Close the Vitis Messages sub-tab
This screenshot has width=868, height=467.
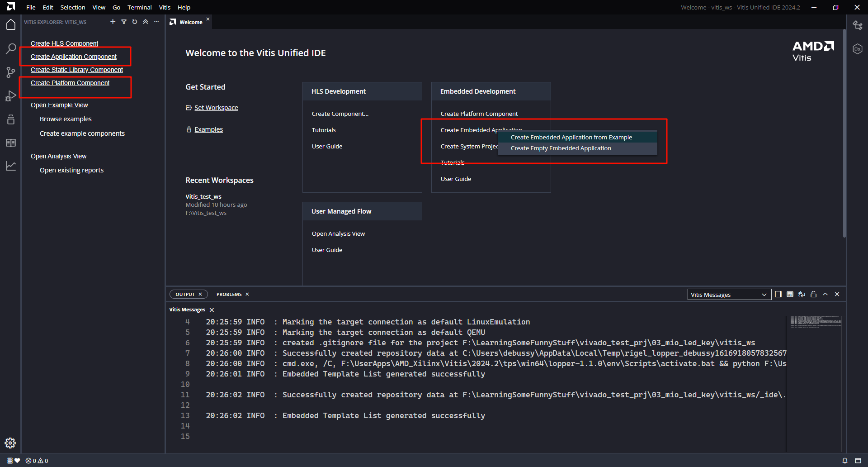coord(212,310)
